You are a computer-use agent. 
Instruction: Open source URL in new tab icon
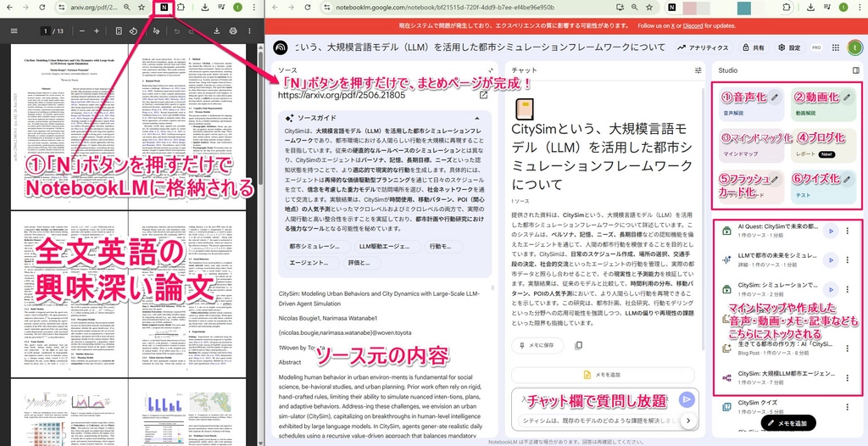click(483, 95)
